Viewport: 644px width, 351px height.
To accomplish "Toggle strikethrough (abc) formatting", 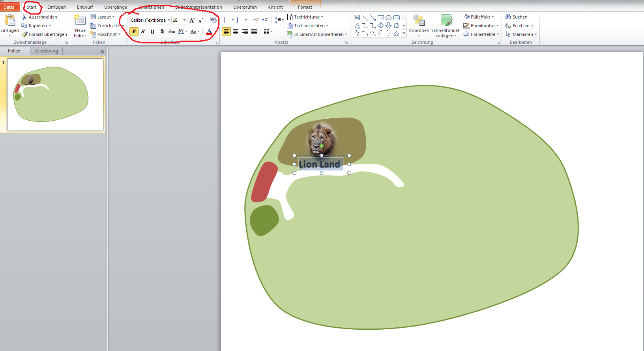I will [x=171, y=32].
